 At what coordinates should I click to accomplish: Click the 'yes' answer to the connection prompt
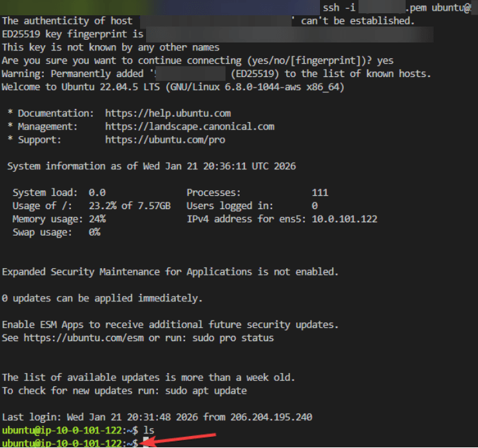tap(385, 60)
